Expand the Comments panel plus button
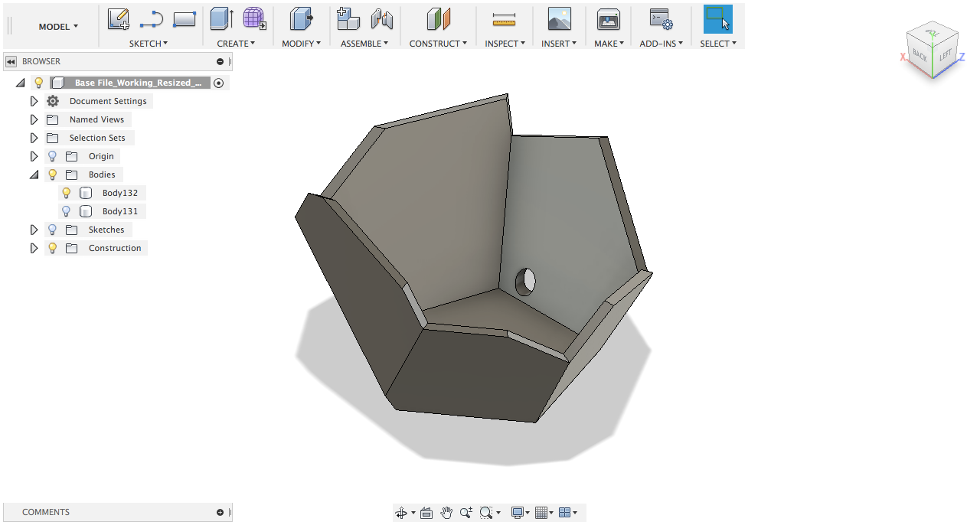Screen dimensions: 980x525 point(220,513)
